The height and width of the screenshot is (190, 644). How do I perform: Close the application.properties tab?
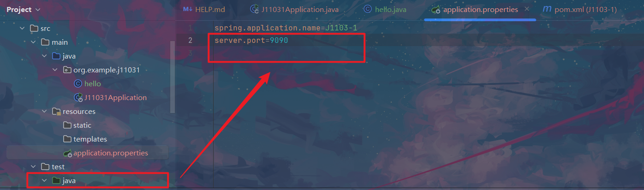point(527,9)
